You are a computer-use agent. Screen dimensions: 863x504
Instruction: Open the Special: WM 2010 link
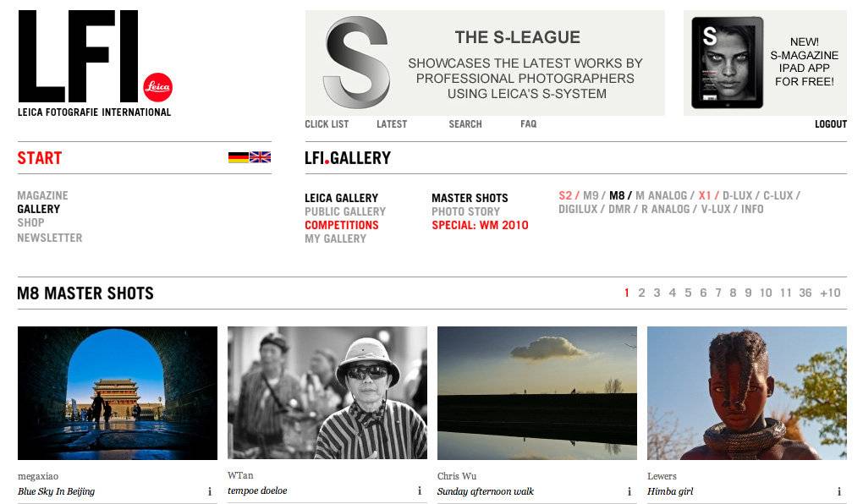480,225
